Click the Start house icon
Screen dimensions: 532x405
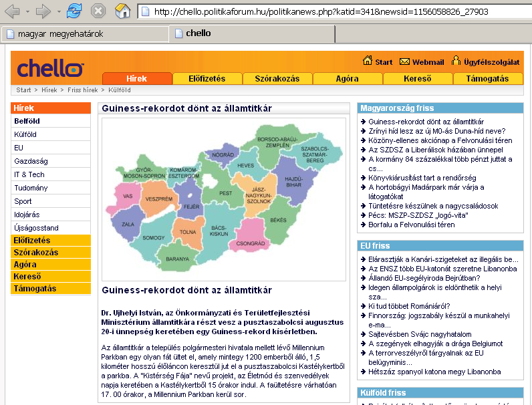coord(367,60)
